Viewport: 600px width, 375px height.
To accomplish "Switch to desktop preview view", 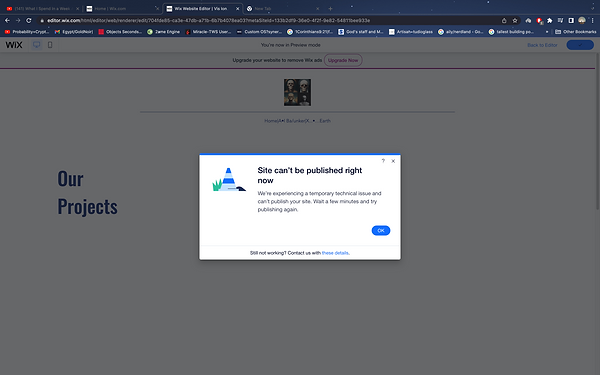I will point(36,45).
